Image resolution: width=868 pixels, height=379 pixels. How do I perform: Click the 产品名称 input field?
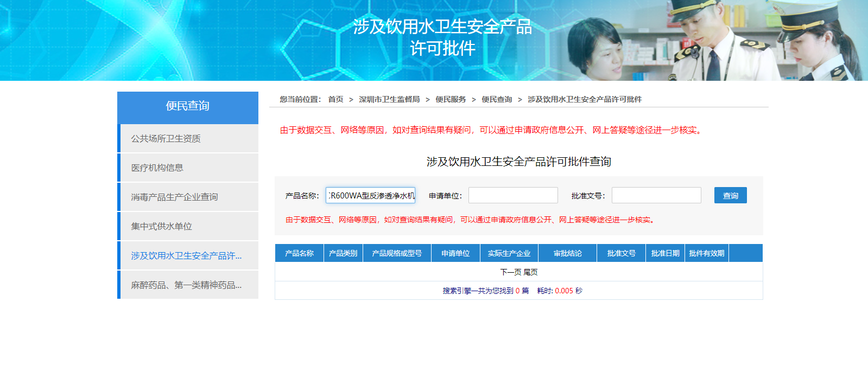pos(370,196)
